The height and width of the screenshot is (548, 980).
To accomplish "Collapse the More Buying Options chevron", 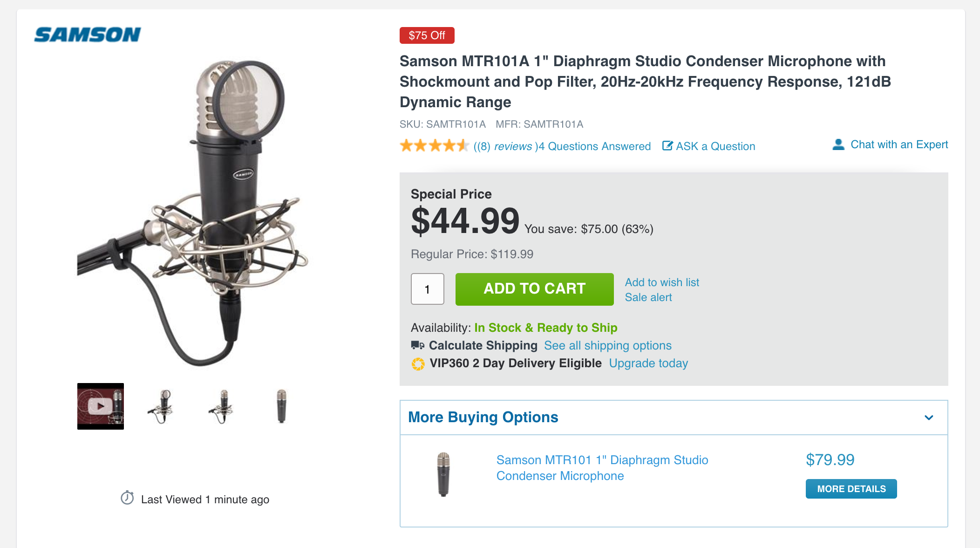I will click(x=929, y=418).
